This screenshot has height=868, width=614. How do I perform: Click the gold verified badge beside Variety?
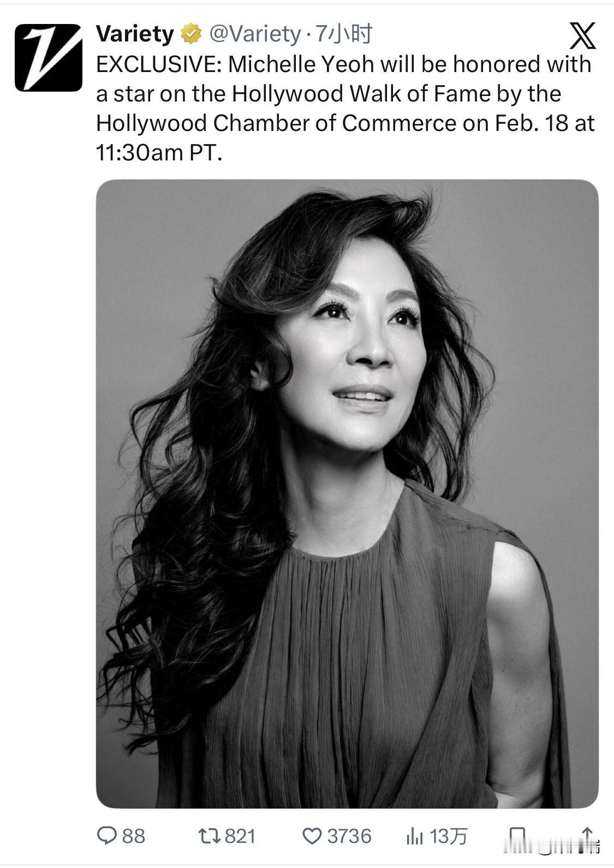click(x=190, y=34)
